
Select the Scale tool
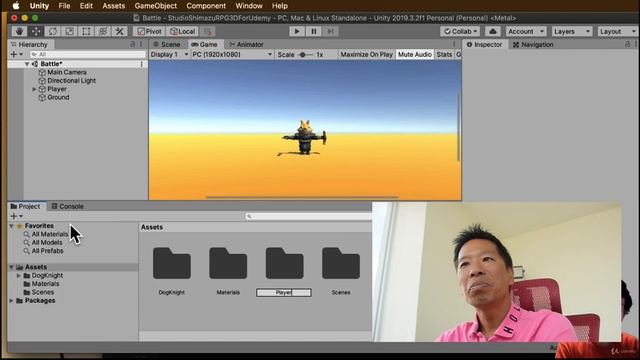69,31
